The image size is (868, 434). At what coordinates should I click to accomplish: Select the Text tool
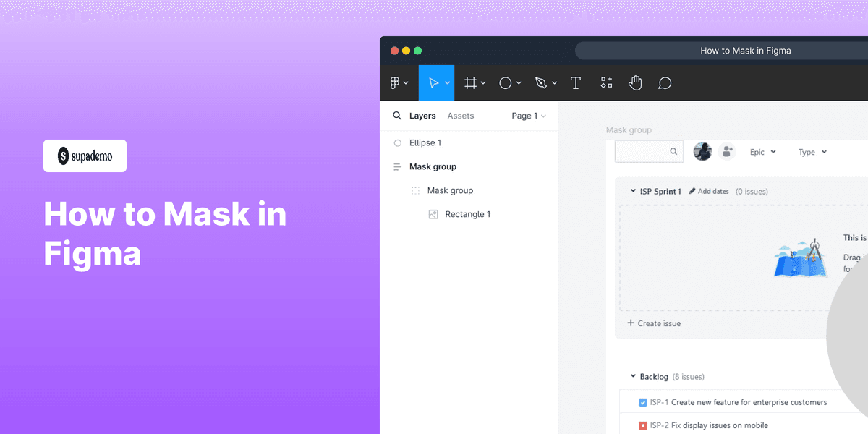(576, 82)
